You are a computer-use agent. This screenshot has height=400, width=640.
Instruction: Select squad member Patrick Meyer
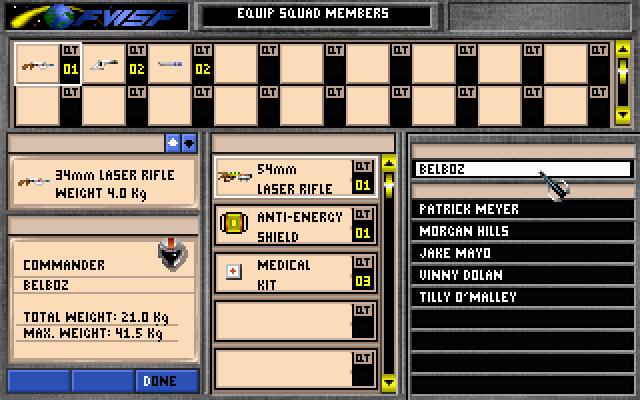(522, 209)
